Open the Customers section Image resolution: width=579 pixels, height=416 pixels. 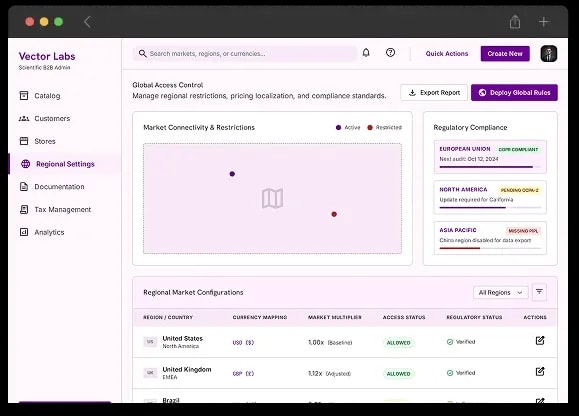tap(44, 118)
